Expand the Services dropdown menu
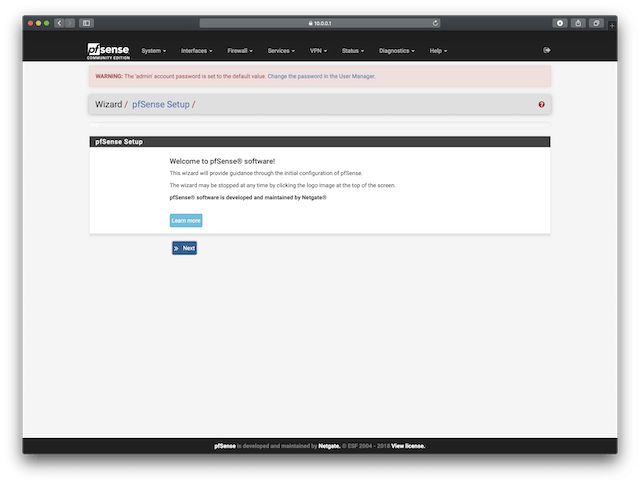This screenshot has height=484, width=640. 281,51
